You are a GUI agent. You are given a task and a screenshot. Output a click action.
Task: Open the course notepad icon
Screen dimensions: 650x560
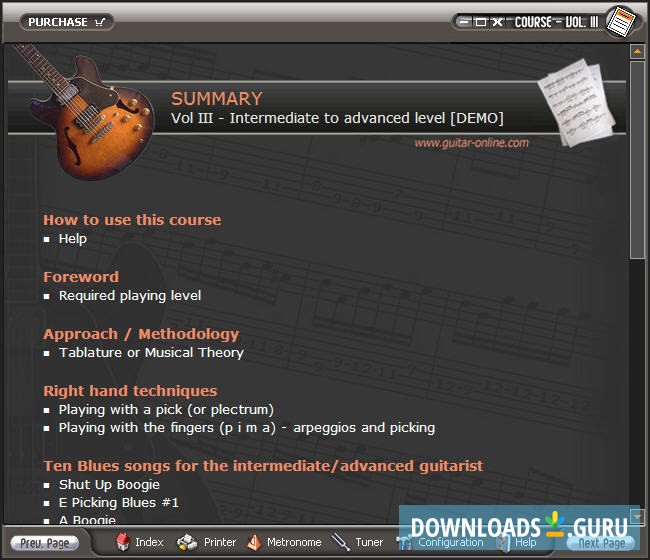click(x=621, y=22)
